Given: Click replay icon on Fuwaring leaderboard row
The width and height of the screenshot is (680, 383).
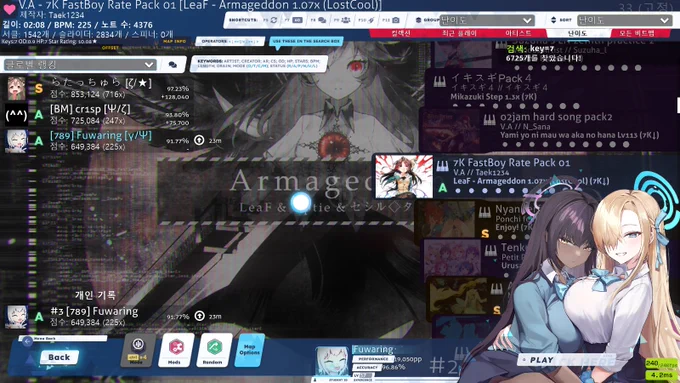Looking at the screenshot, I should (x=199, y=140).
